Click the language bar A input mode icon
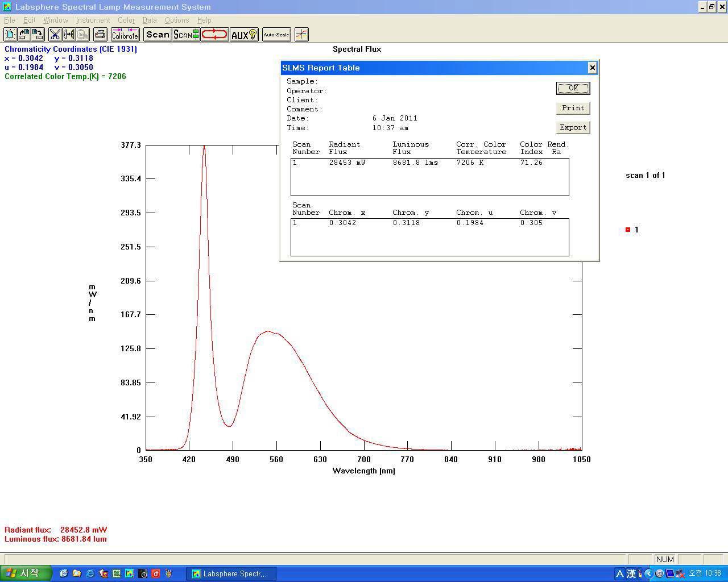This screenshot has width=728, height=582. (620, 573)
